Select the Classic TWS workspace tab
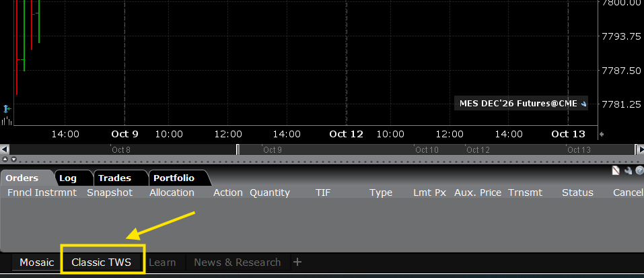644x278 pixels. pyautogui.click(x=101, y=262)
